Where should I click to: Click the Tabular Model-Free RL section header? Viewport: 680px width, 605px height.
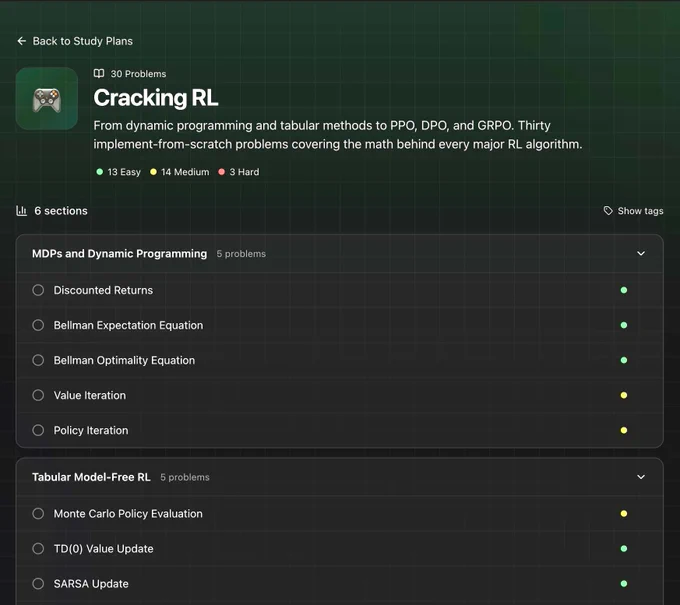point(340,477)
